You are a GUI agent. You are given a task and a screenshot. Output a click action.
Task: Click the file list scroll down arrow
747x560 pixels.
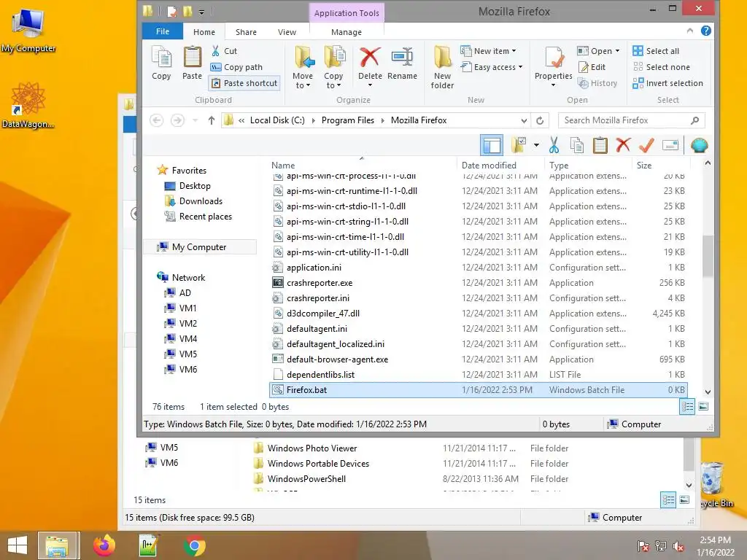click(x=708, y=392)
